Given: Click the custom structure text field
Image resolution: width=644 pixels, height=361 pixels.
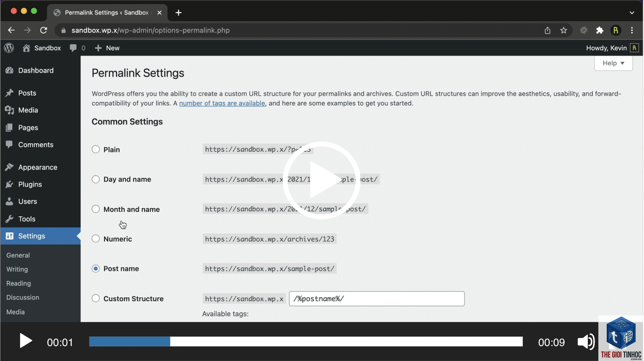Looking at the screenshot, I should (377, 299).
